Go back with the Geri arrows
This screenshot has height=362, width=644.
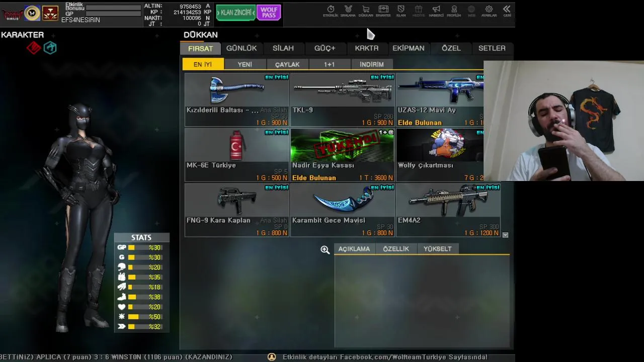pos(507,11)
